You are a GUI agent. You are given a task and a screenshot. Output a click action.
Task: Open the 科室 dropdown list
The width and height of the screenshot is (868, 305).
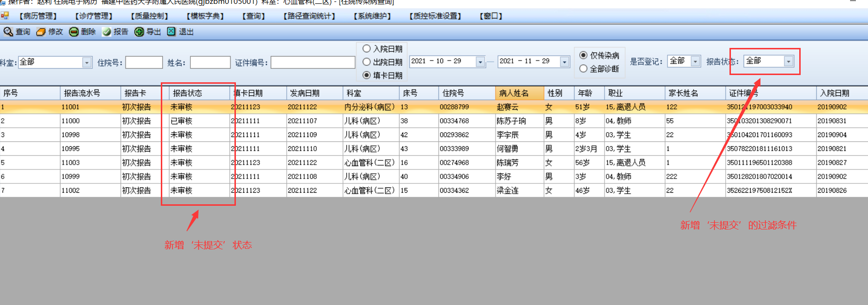tap(87, 62)
